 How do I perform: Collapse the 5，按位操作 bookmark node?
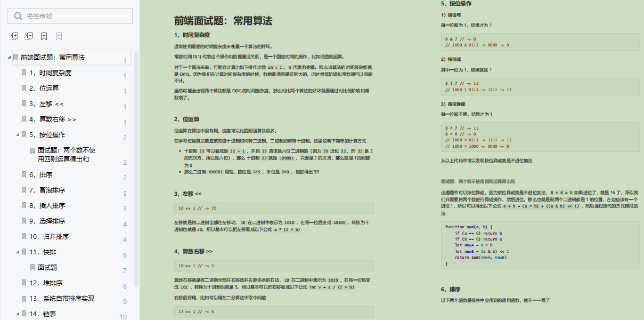[18, 135]
